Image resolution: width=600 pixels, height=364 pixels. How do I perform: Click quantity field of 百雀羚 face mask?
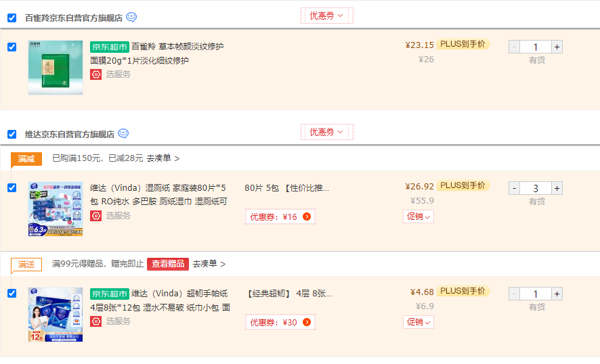click(x=536, y=47)
